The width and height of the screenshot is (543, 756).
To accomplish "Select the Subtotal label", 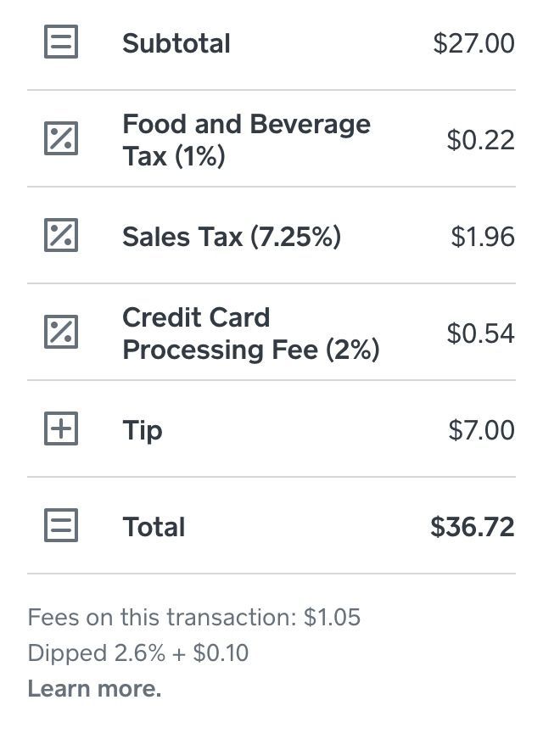I will 176,43.
